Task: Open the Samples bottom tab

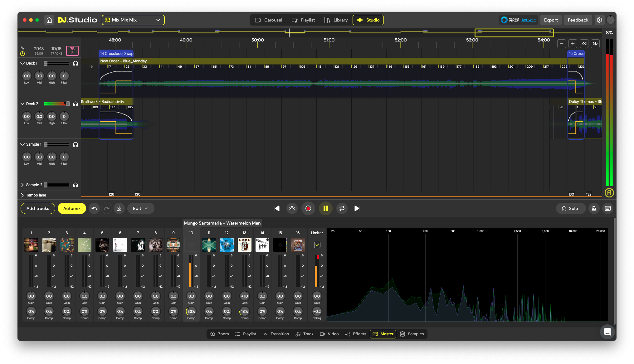Action: 412,334
